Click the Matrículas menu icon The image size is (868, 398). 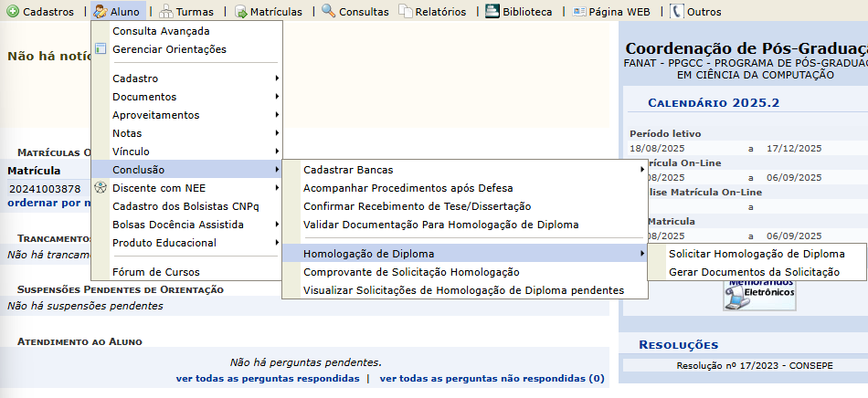[x=241, y=12]
